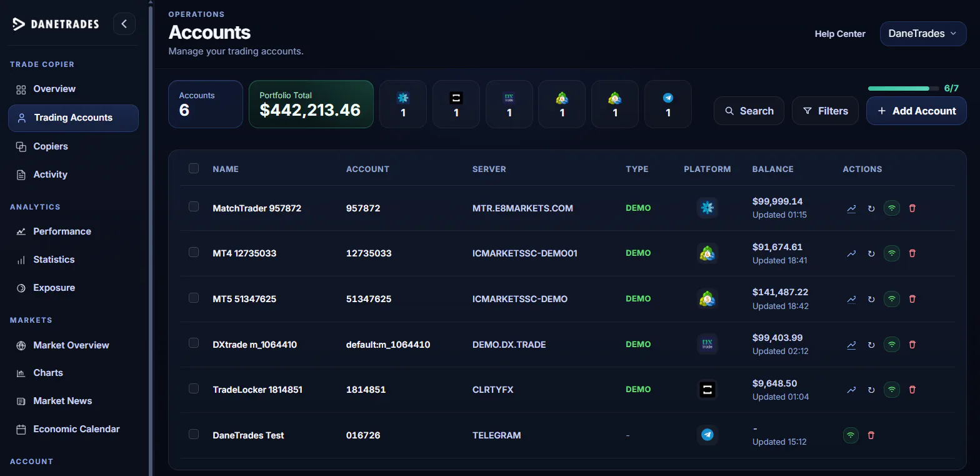Screen dimensions: 980x476
Task: Check the MT5 51347625 row checkbox
Action: click(194, 297)
